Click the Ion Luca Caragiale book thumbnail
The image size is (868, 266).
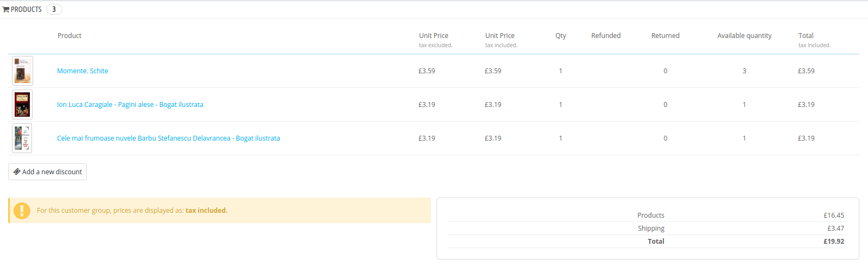[22, 105]
